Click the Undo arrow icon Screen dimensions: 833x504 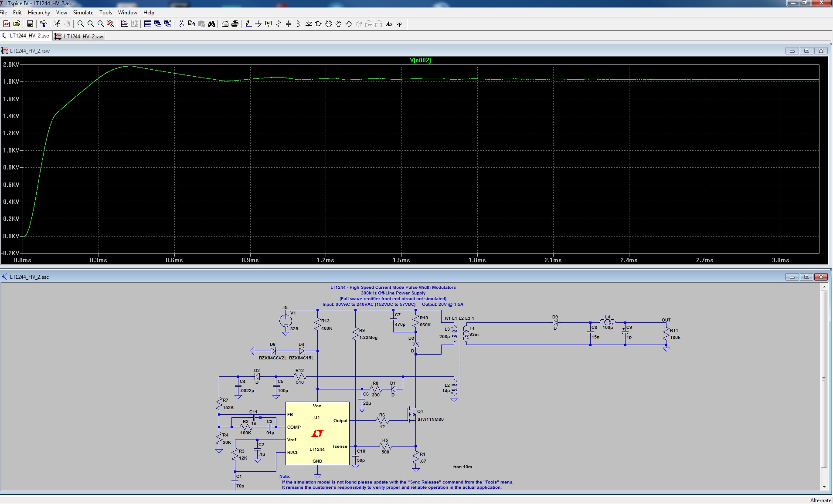(349, 24)
